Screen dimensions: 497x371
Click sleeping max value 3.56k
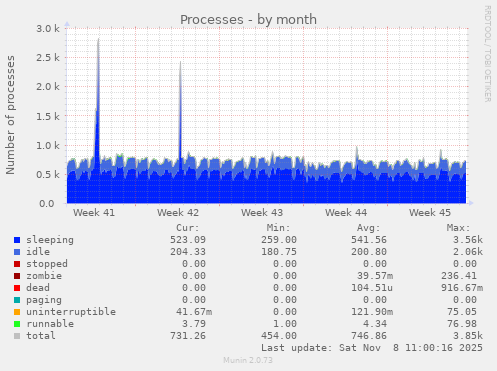(x=468, y=240)
